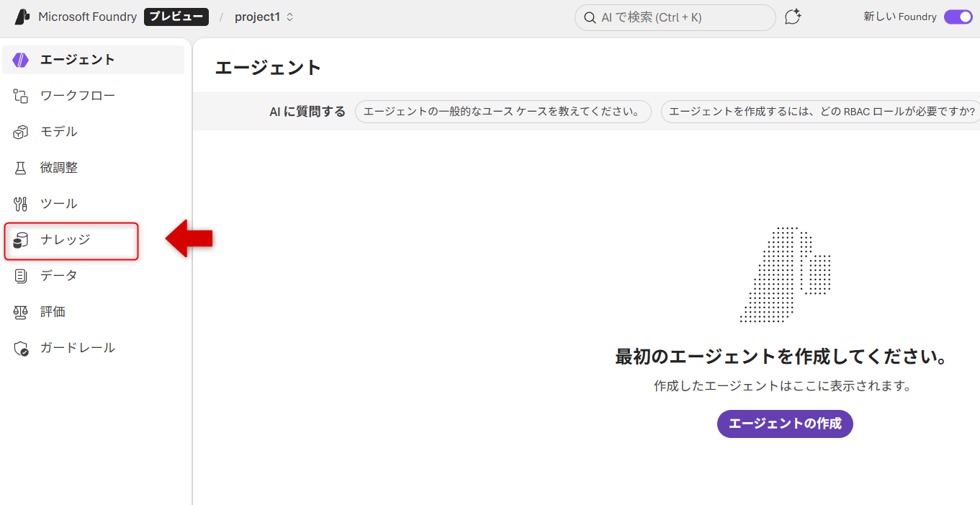Open the 微調整 menu item
Viewport: 980px width, 505px height.
94,168
